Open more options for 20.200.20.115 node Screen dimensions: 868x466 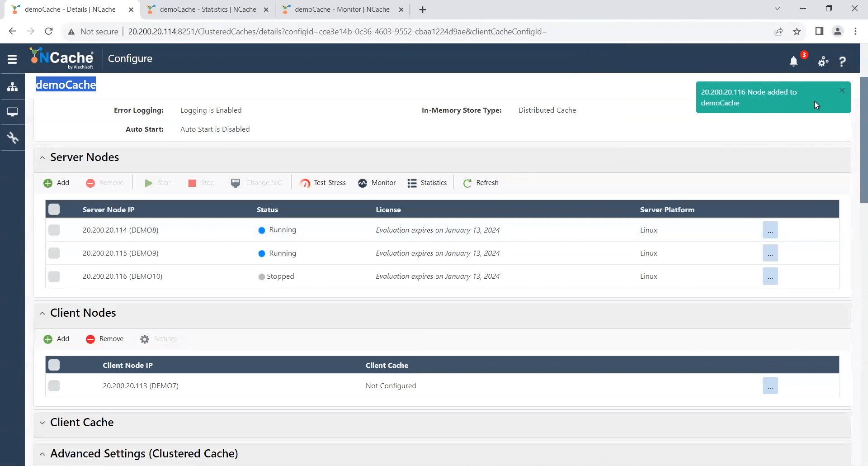(x=770, y=253)
